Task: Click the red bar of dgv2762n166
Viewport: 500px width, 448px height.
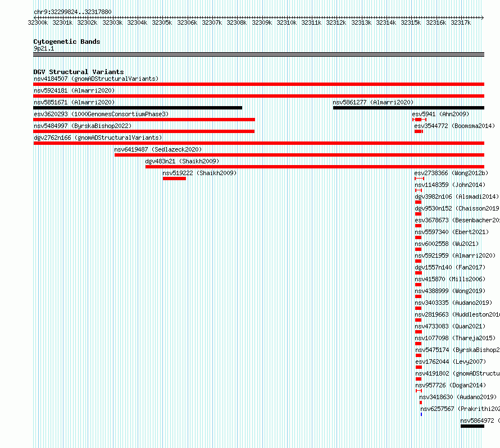Action: [x=258, y=143]
